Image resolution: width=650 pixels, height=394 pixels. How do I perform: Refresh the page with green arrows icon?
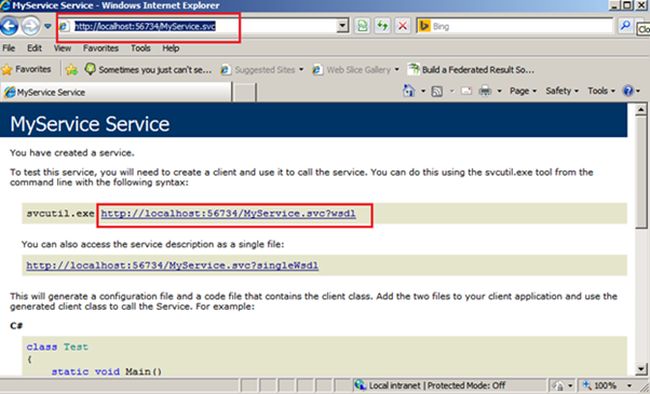coord(382,27)
